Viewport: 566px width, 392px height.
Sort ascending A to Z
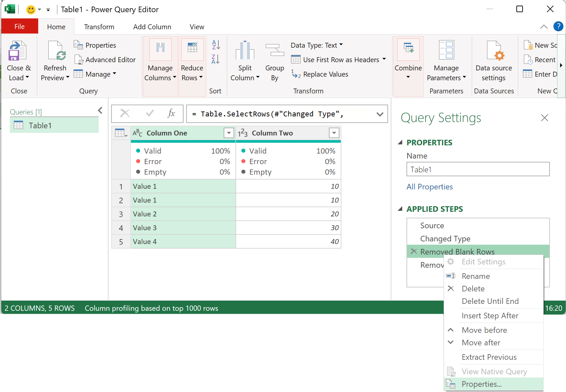coord(216,44)
